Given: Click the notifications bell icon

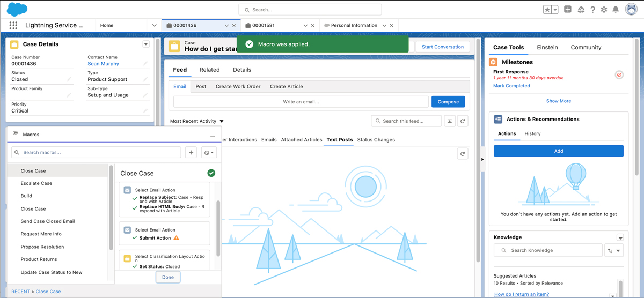Looking at the screenshot, I should coord(616,10).
